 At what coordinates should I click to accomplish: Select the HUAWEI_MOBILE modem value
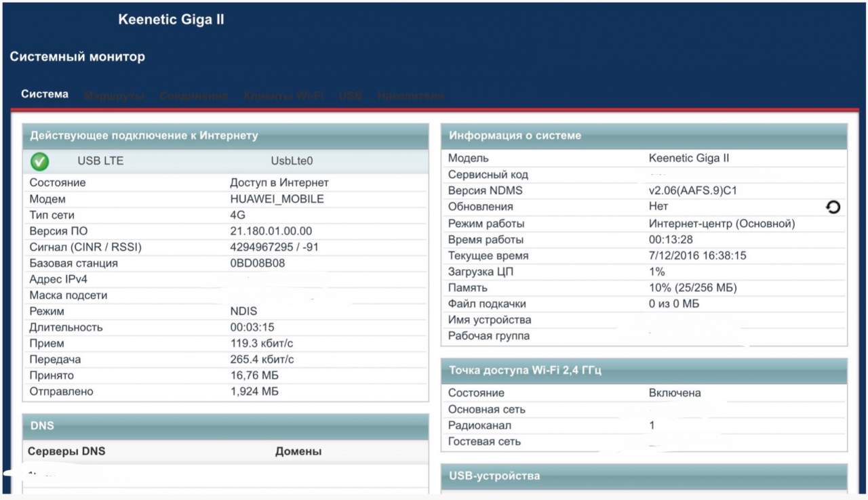coord(277,199)
